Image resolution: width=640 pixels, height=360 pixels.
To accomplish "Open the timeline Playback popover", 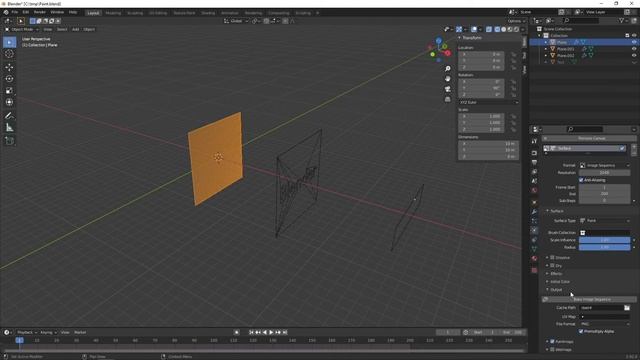I will pos(27,333).
